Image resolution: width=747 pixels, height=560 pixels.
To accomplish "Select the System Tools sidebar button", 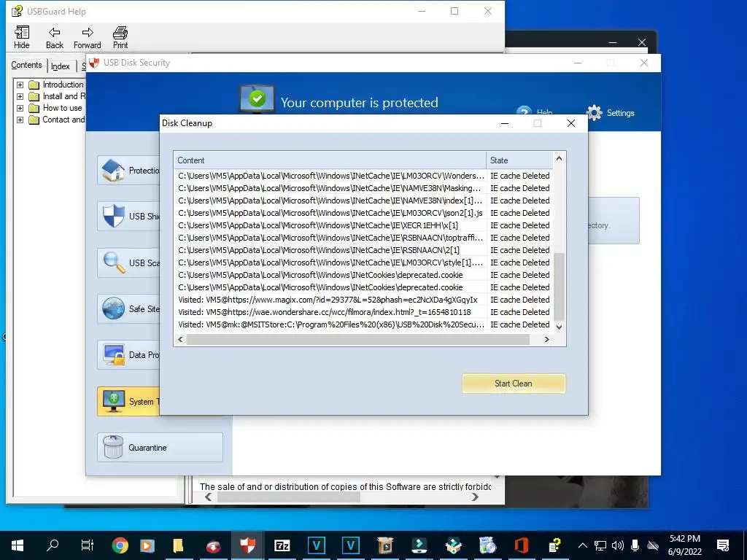I will pyautogui.click(x=128, y=401).
